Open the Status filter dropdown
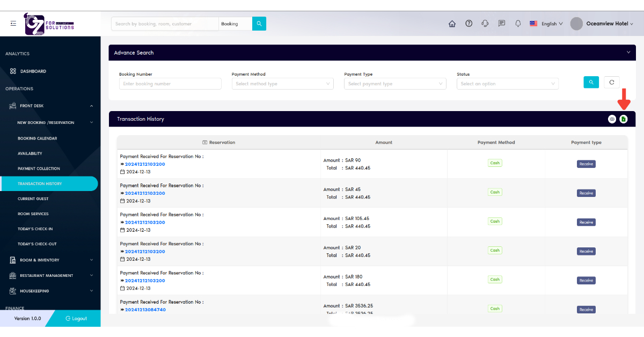This screenshot has width=644, height=337. point(507,84)
